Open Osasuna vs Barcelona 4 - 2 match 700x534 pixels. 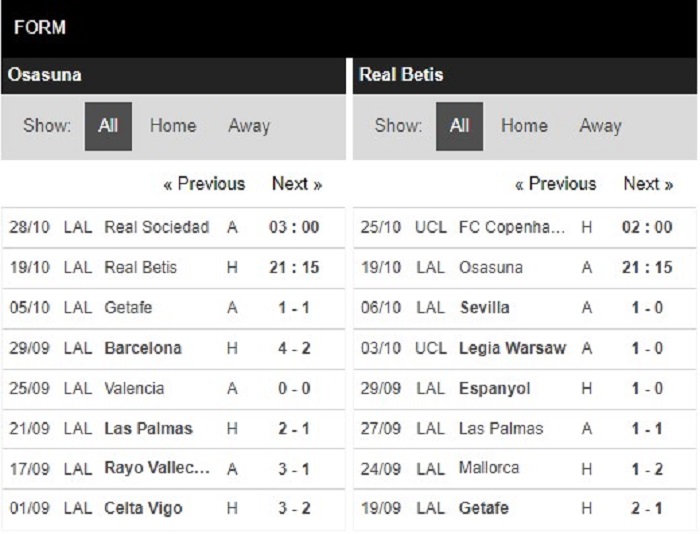pos(173,348)
